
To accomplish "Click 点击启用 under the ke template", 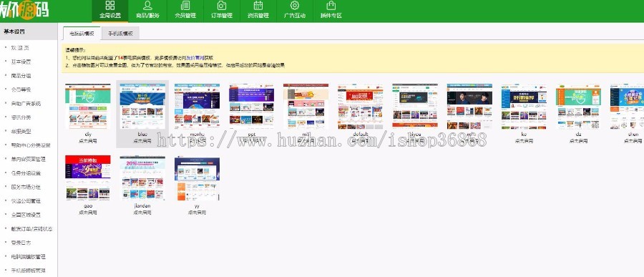I will tap(524, 140).
